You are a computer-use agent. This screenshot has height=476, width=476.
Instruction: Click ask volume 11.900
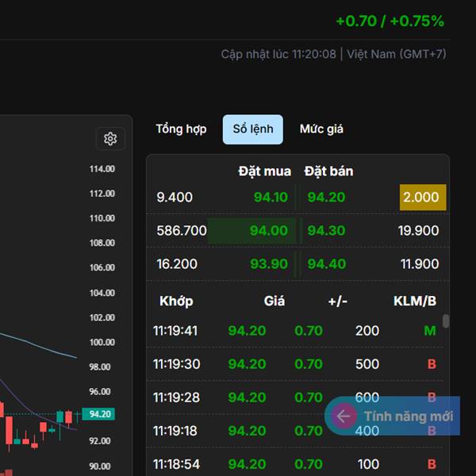coord(420,264)
